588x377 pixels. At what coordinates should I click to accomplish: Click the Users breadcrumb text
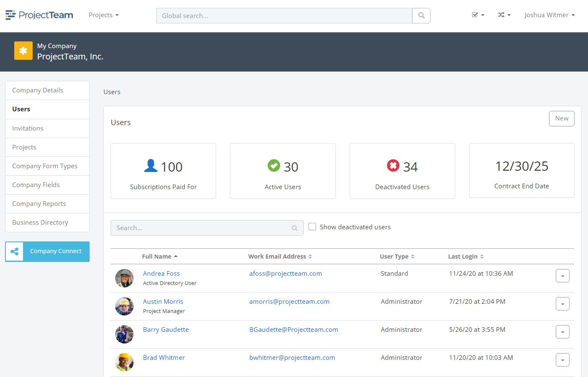point(112,92)
